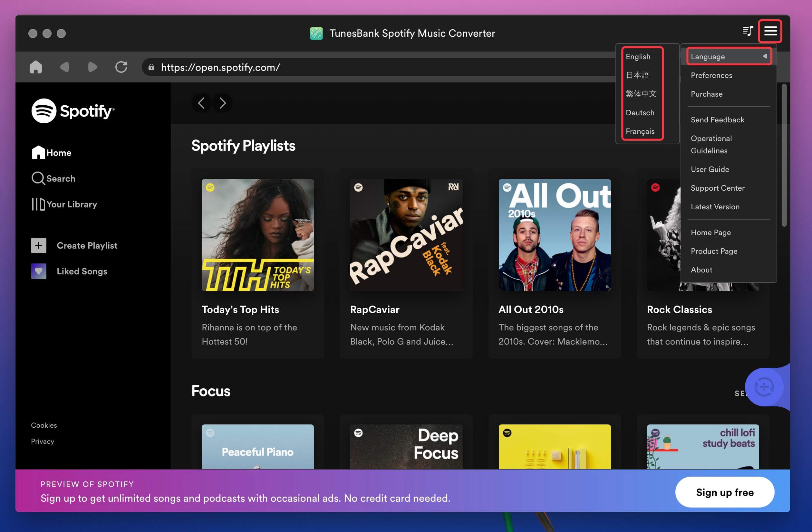The width and height of the screenshot is (812, 532).
Task: Choose Send Feedback menu item
Action: 718,120
